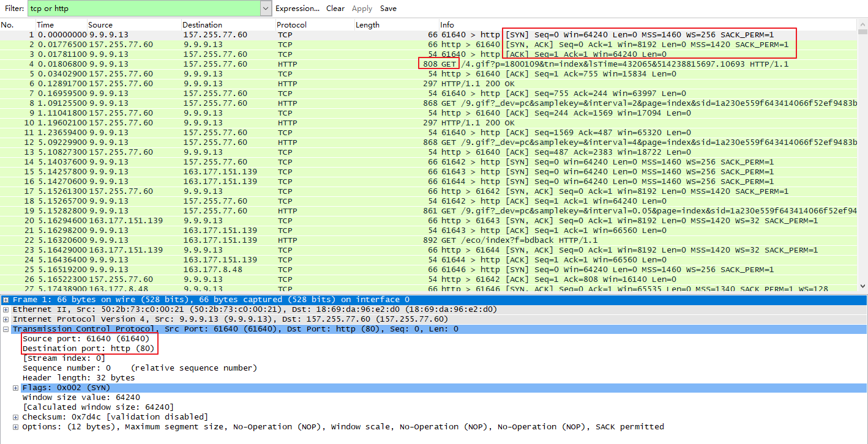The image size is (868, 444).
Task: Select packet 25 to 163.177.8.48
Action: [428, 270]
